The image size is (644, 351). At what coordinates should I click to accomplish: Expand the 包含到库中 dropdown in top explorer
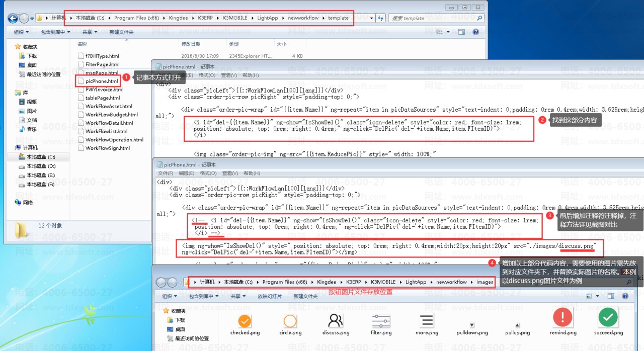point(56,32)
